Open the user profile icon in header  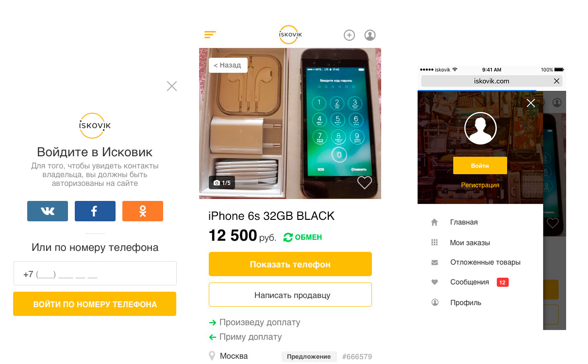coord(370,35)
